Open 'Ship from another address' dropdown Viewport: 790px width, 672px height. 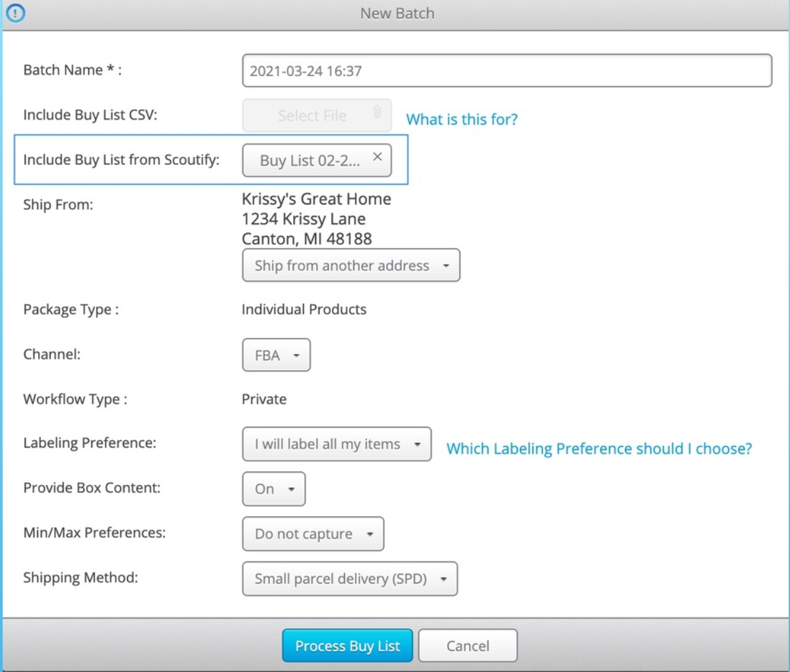click(351, 265)
